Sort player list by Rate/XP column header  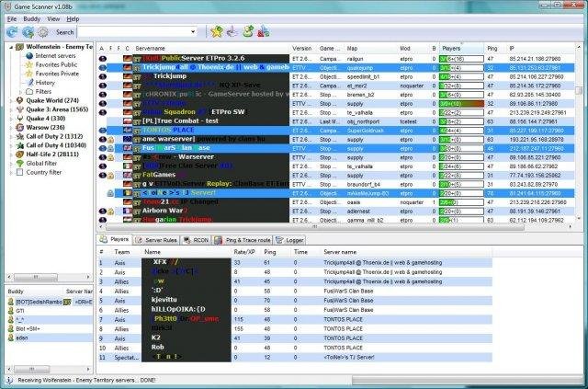[x=246, y=252]
